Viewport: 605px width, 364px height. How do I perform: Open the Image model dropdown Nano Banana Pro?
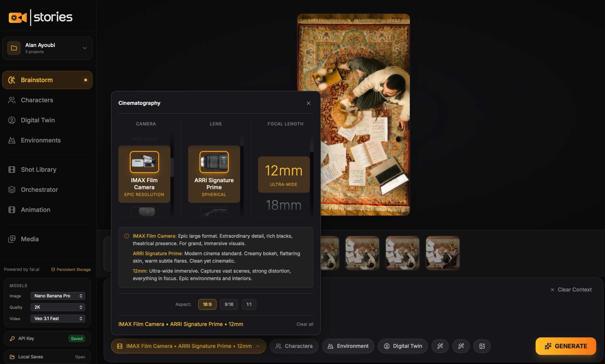click(x=58, y=296)
